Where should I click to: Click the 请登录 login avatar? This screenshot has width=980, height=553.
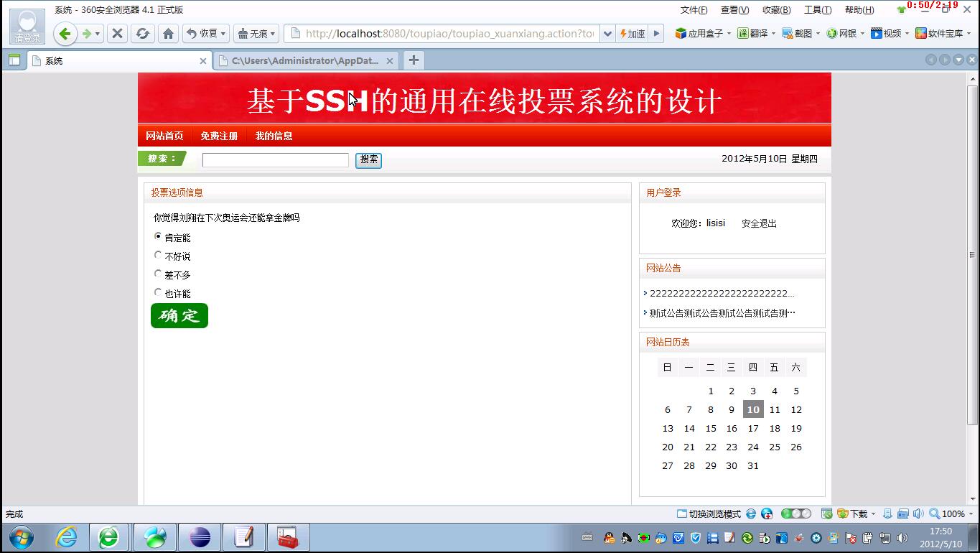pos(27,27)
